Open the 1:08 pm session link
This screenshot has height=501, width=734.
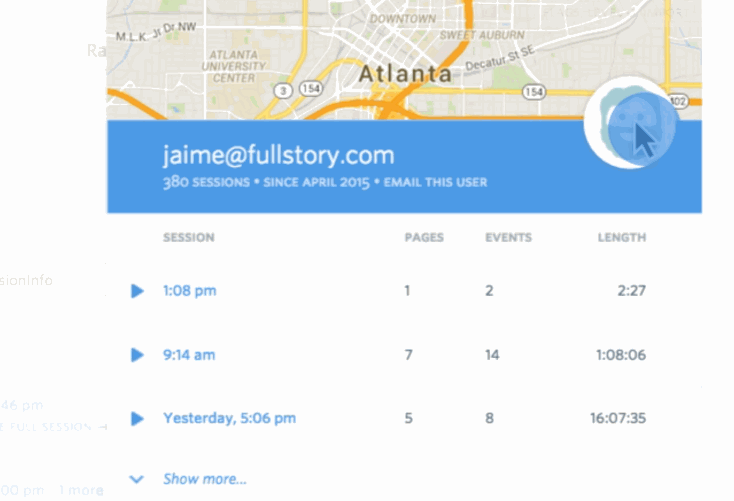click(190, 291)
